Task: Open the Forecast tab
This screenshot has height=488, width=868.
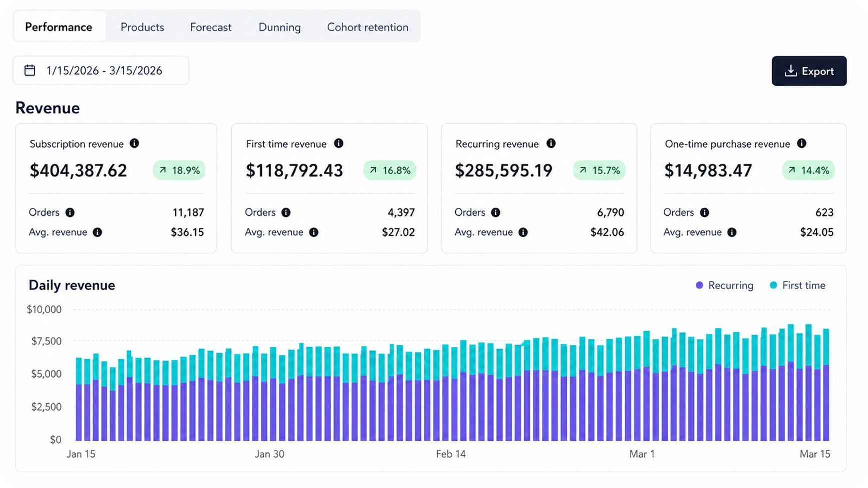Action: pos(211,27)
